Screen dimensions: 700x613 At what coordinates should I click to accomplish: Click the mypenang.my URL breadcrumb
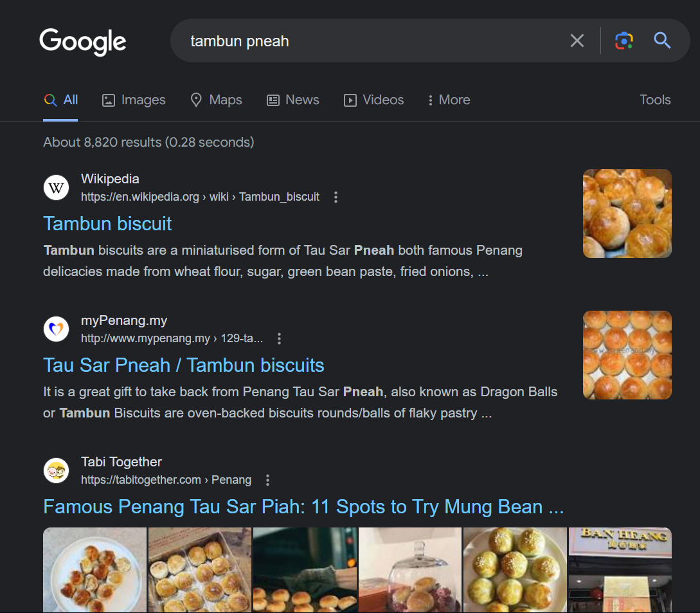(x=172, y=339)
